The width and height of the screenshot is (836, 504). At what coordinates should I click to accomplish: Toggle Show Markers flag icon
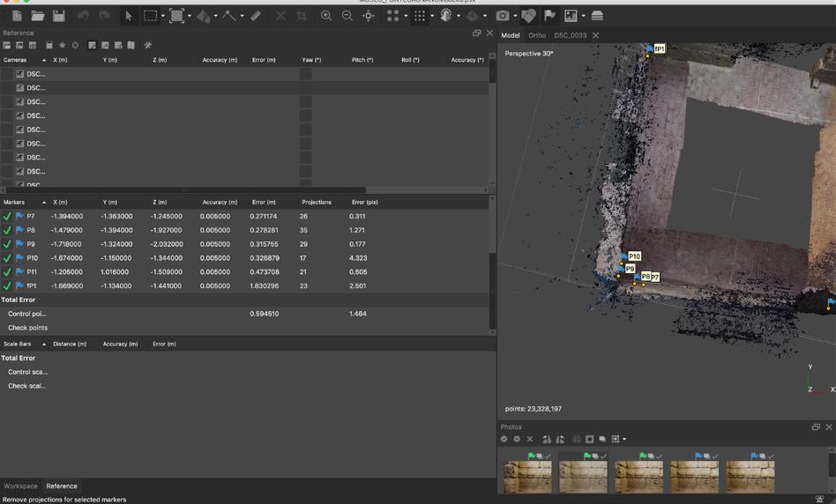[549, 16]
